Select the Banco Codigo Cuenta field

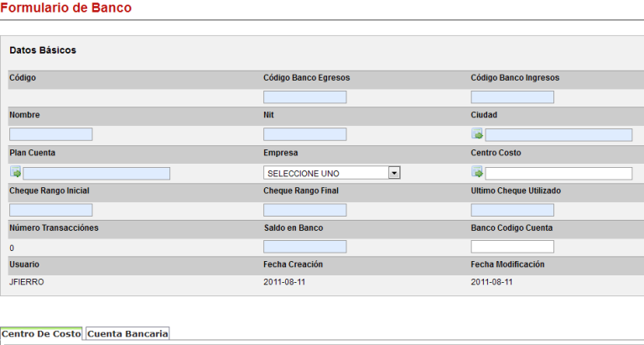pos(512,247)
